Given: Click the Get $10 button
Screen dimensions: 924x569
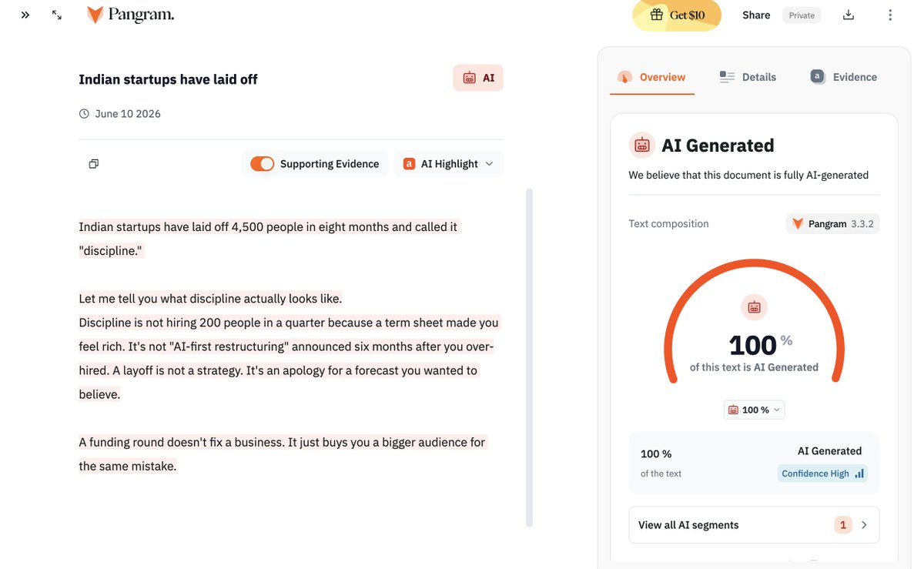Looking at the screenshot, I should pos(677,15).
